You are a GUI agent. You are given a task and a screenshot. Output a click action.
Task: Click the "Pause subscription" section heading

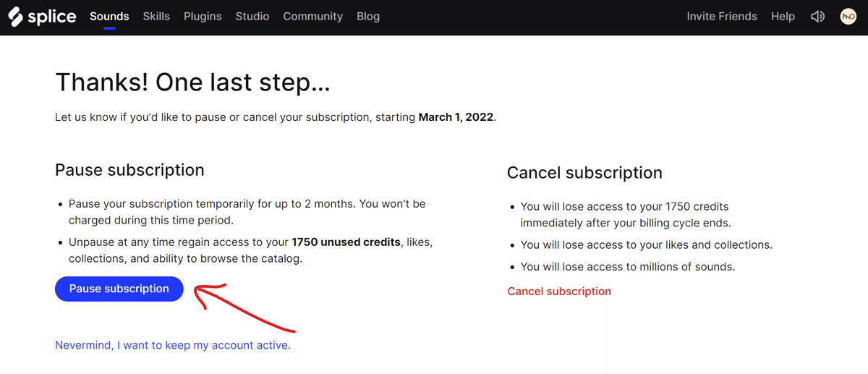129,170
